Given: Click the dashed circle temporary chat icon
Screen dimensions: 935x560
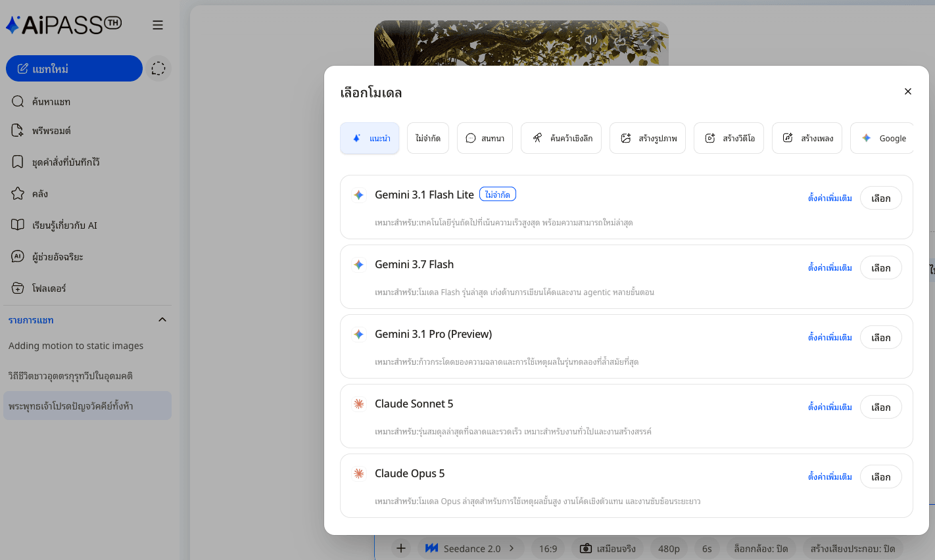Looking at the screenshot, I should point(158,68).
